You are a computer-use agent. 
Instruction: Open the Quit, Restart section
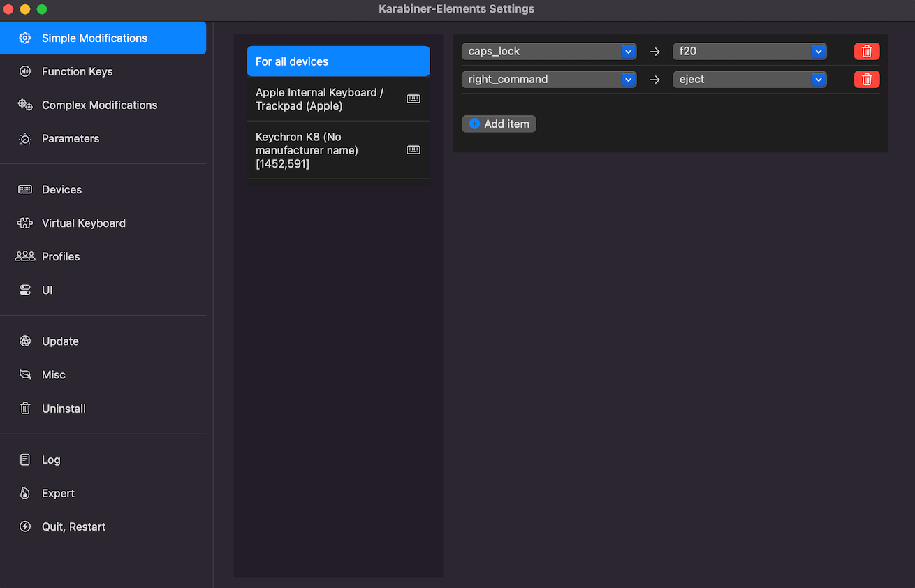[x=103, y=527]
